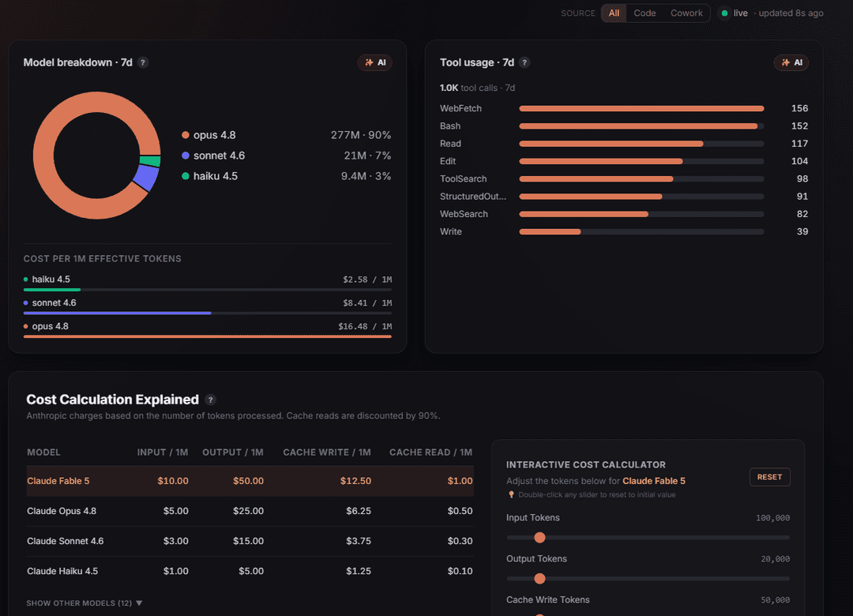Click the green live status dot
Viewport: 853px width, 616px height.
724,13
